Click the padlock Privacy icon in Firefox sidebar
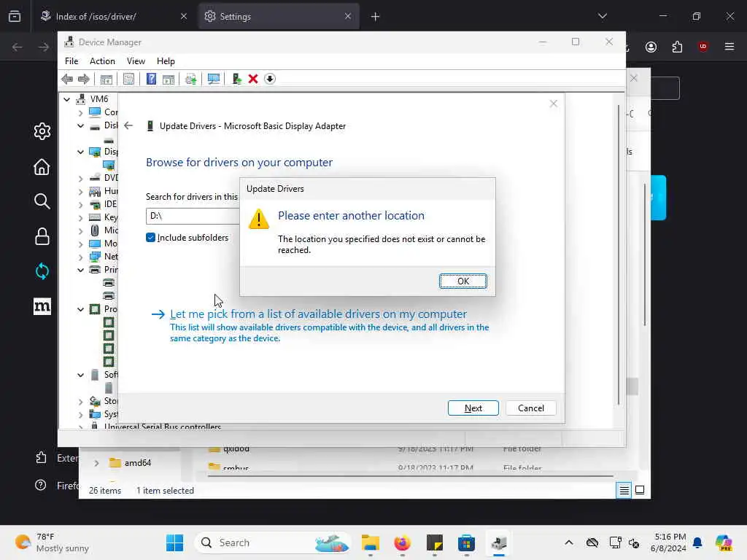747x560 pixels. tap(42, 236)
